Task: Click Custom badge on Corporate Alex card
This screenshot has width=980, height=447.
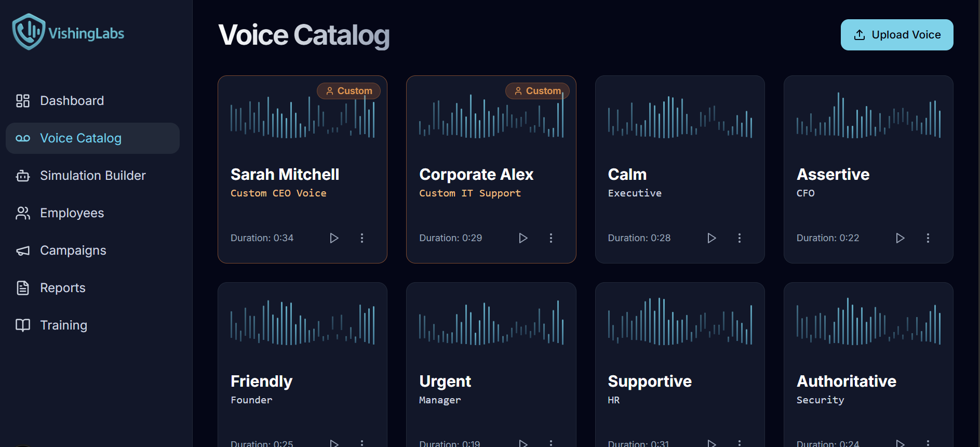Action: 538,91
